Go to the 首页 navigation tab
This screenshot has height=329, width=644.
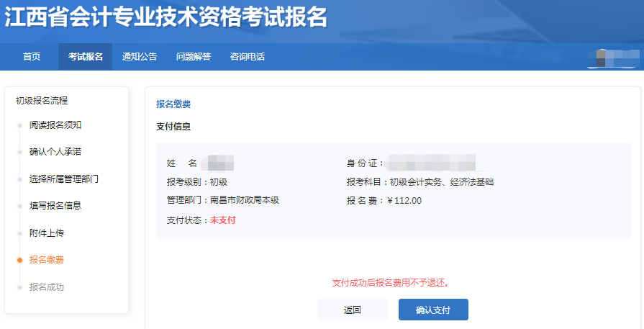tap(32, 57)
